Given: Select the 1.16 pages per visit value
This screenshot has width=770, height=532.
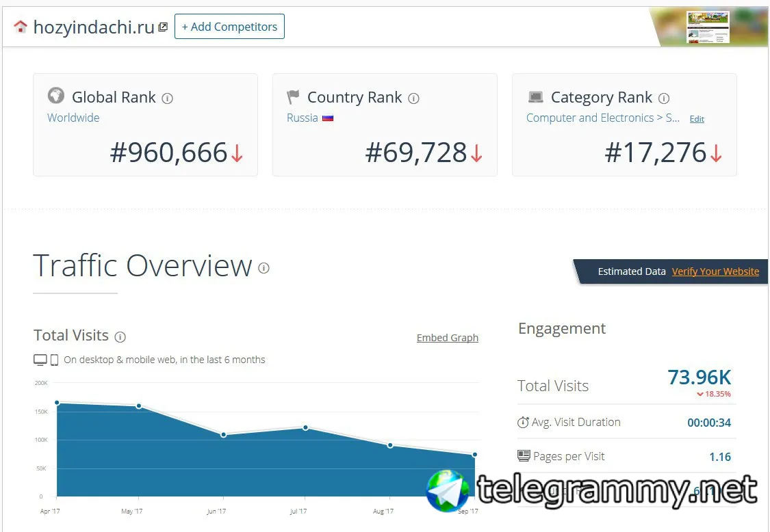Looking at the screenshot, I should pyautogui.click(x=720, y=457).
